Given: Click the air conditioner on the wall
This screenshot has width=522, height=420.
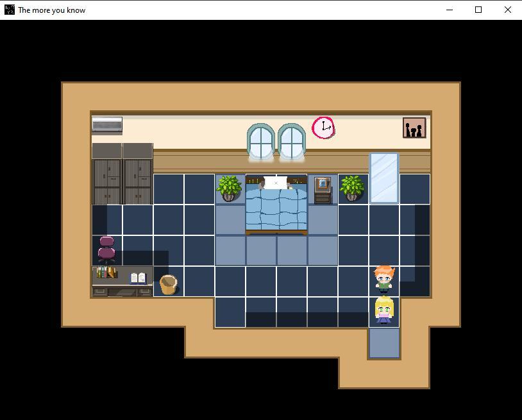Looking at the screenshot, I should 107,124.
